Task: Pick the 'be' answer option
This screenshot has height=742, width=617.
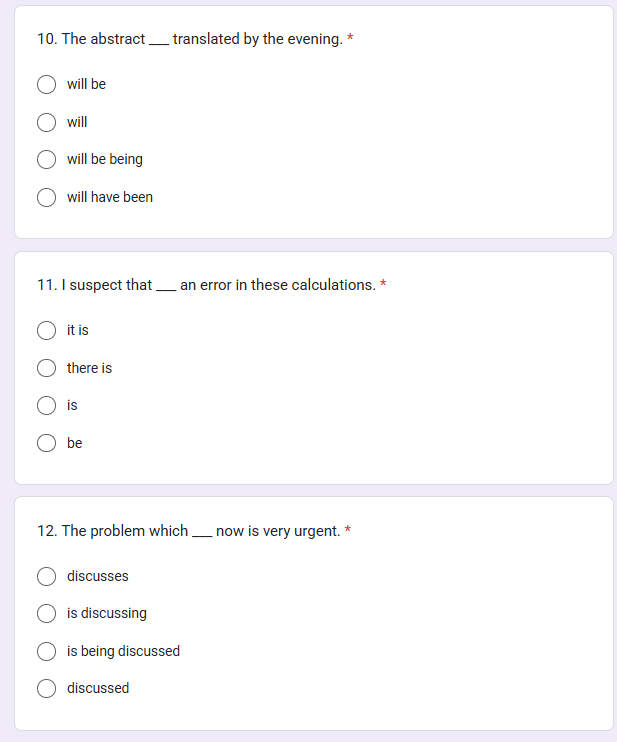Action: tap(46, 443)
